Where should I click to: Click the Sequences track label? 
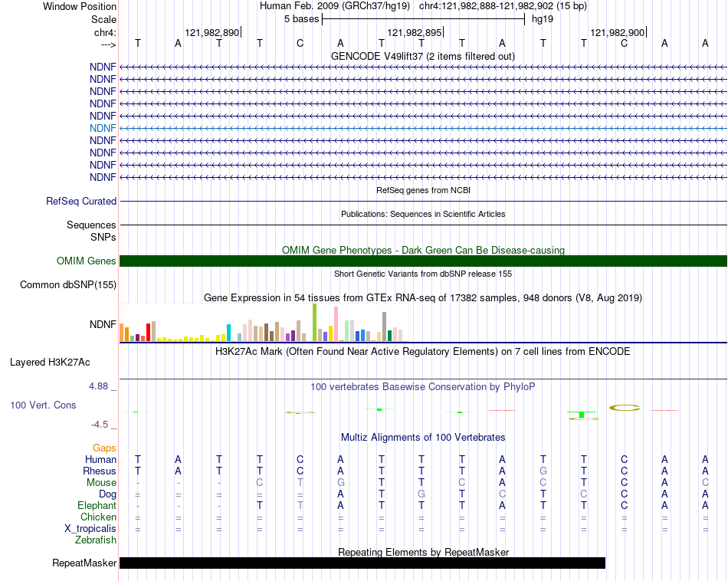[x=91, y=225]
